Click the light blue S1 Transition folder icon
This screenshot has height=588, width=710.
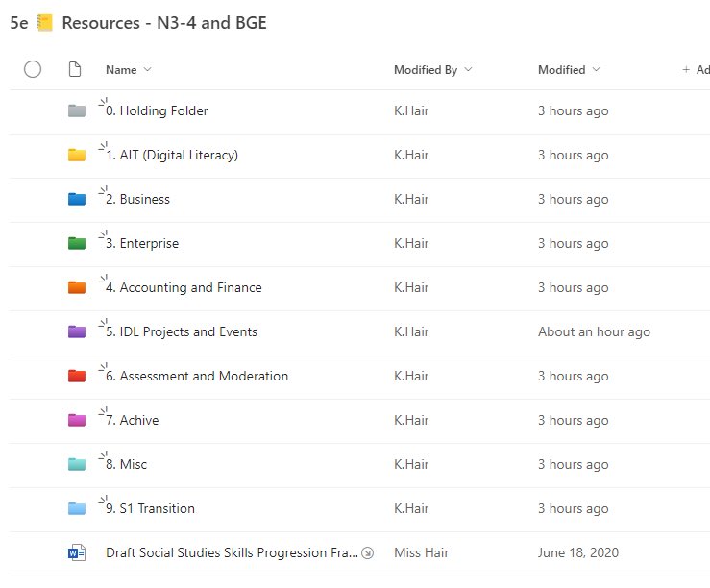pos(77,508)
